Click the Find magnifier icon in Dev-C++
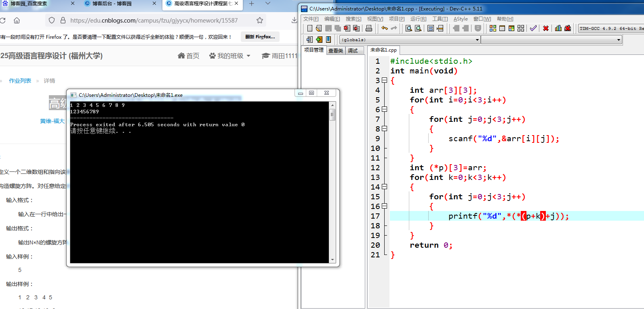 pyautogui.click(x=408, y=28)
